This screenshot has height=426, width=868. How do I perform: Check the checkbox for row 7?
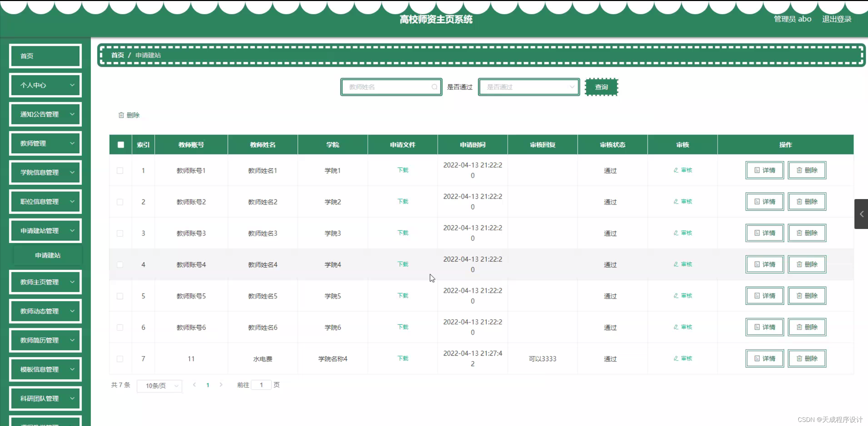pyautogui.click(x=120, y=359)
